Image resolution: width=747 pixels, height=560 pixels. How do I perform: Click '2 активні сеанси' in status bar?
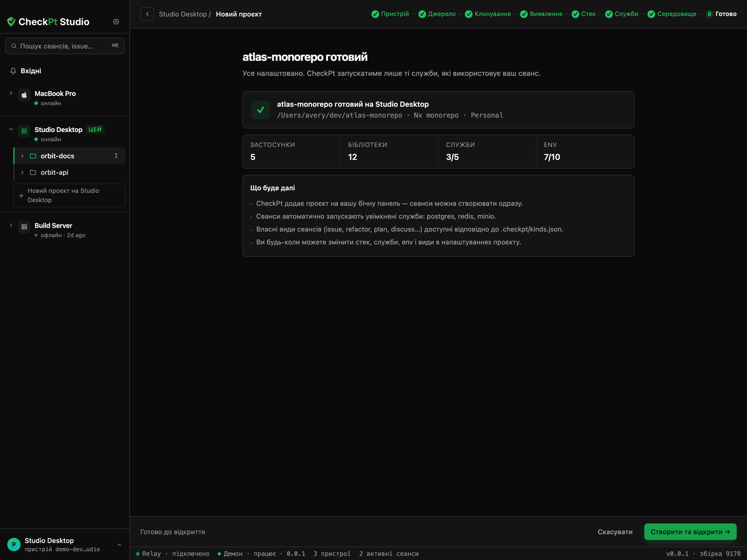[389, 554]
